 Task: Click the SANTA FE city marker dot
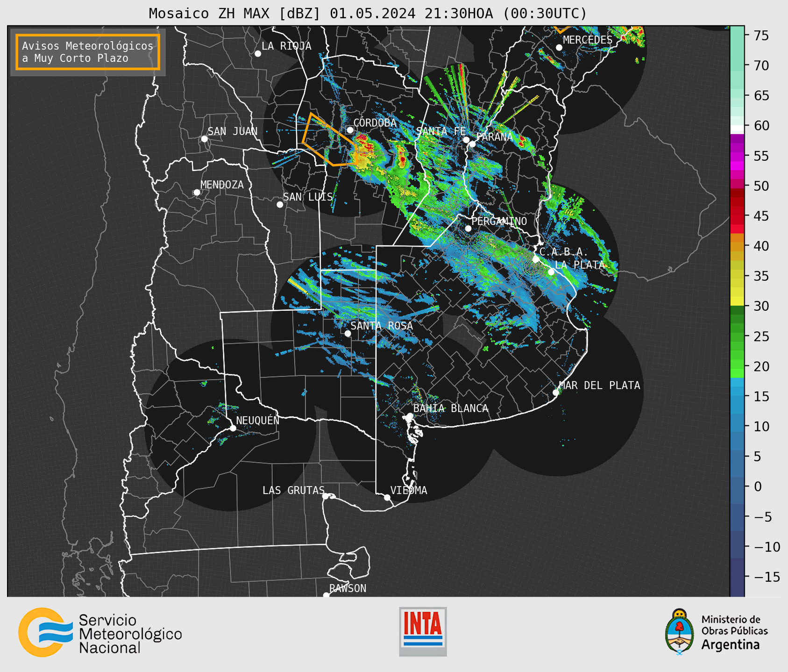tap(466, 140)
